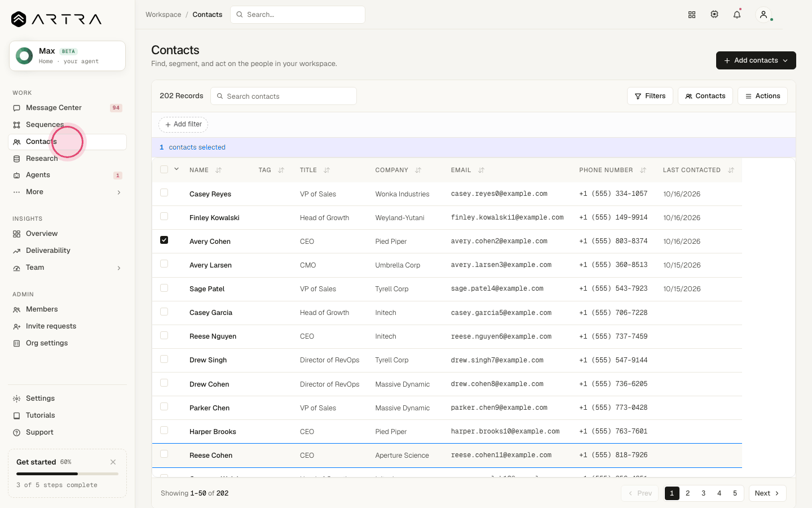The height and width of the screenshot is (508, 812).
Task: Sort by the Tag column sort icon
Action: coord(281,170)
